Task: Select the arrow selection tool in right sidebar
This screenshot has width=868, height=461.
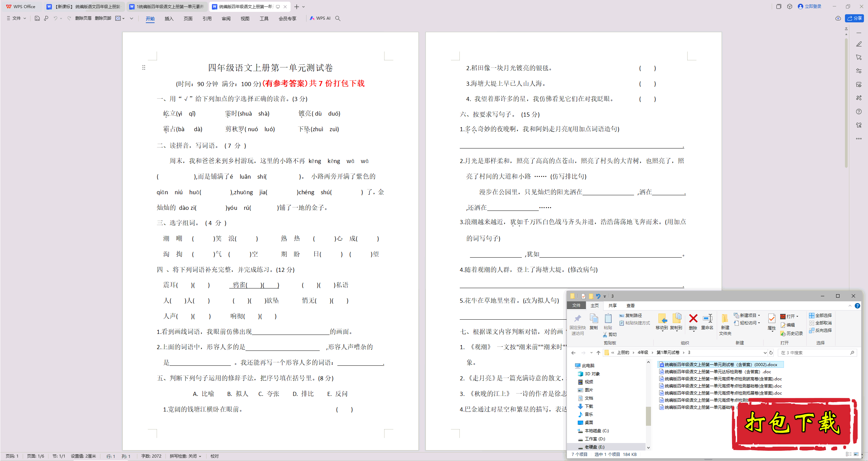Action: pos(859,57)
